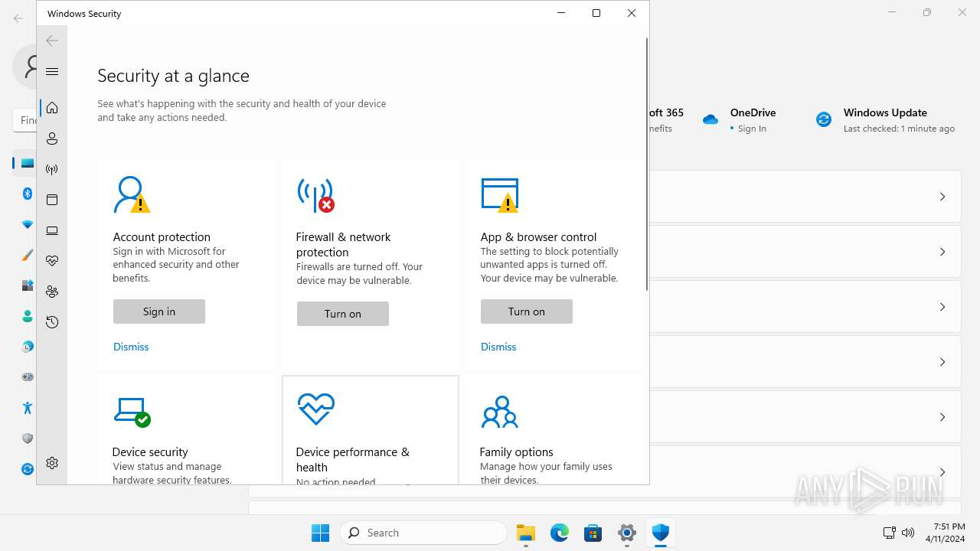
Task: Open the Windows Start menu
Action: [x=320, y=533]
